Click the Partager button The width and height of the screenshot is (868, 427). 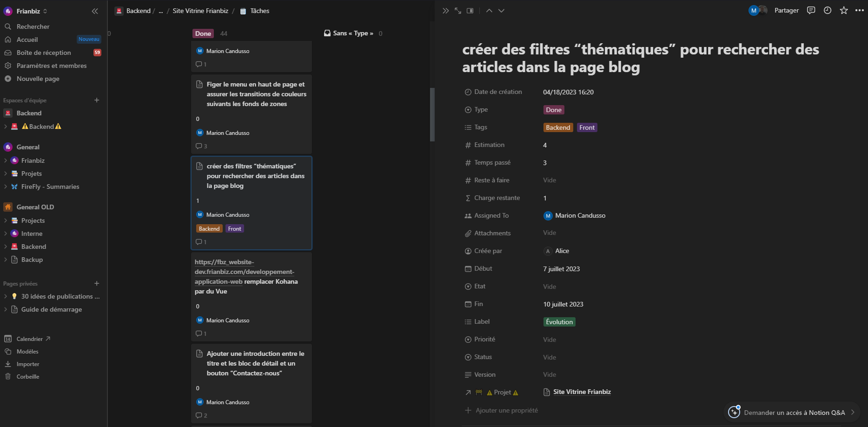tap(786, 10)
